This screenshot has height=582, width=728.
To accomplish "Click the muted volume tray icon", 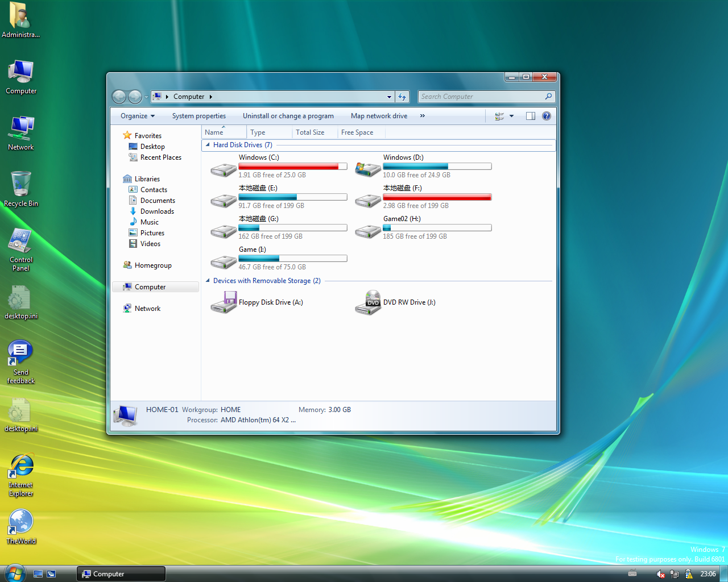I will [660, 574].
